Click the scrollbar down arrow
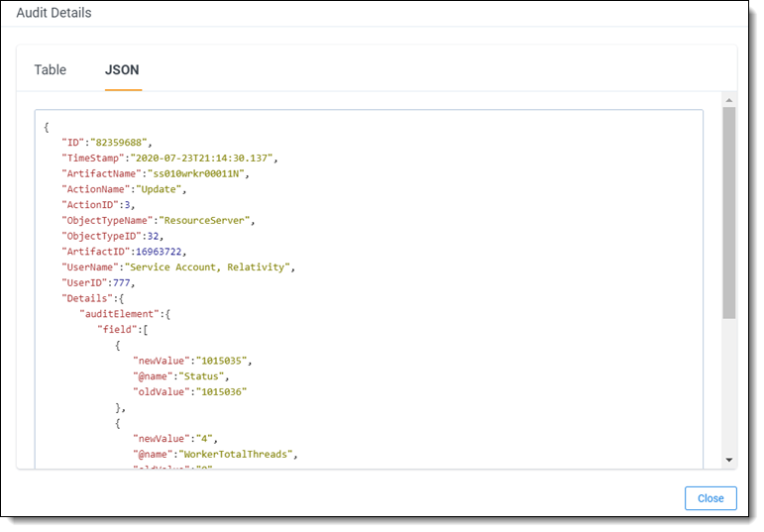 click(x=728, y=461)
